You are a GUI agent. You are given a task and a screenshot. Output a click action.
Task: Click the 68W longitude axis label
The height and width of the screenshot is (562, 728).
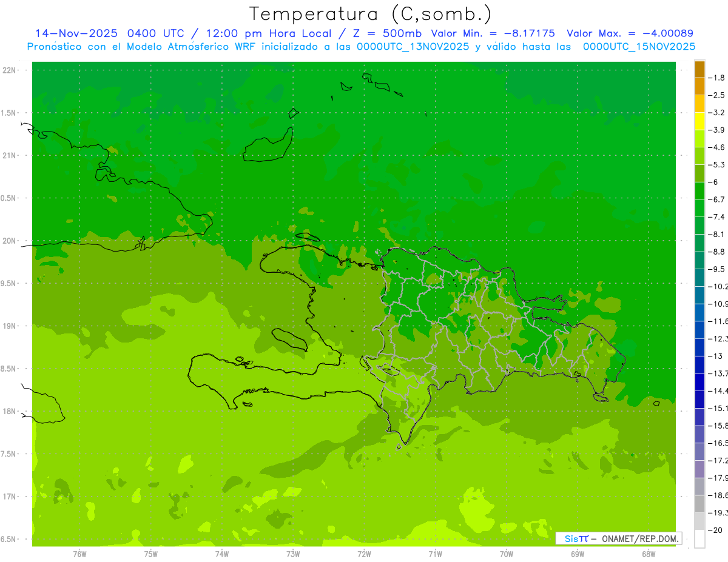pyautogui.click(x=649, y=554)
